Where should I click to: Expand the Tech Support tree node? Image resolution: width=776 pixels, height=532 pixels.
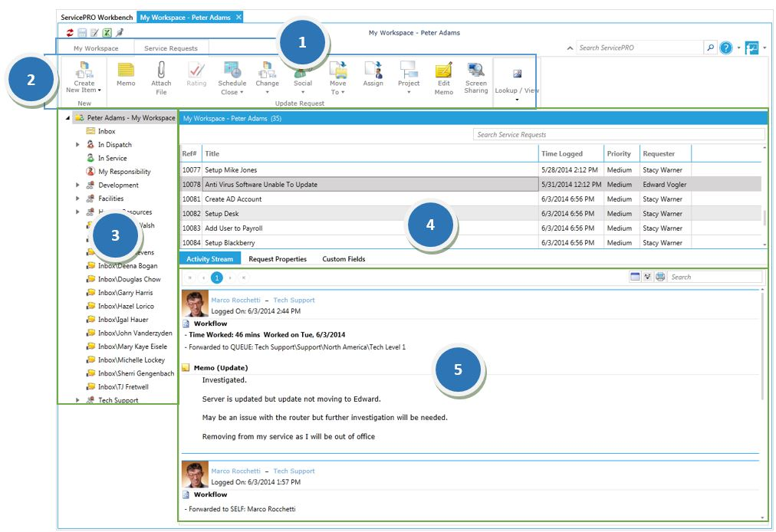pyautogui.click(x=77, y=400)
